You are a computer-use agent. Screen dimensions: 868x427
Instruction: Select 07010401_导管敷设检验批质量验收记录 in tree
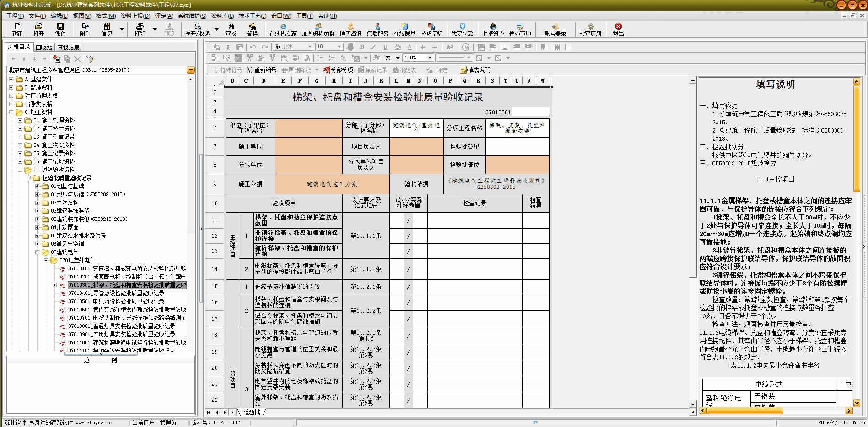[116, 293]
